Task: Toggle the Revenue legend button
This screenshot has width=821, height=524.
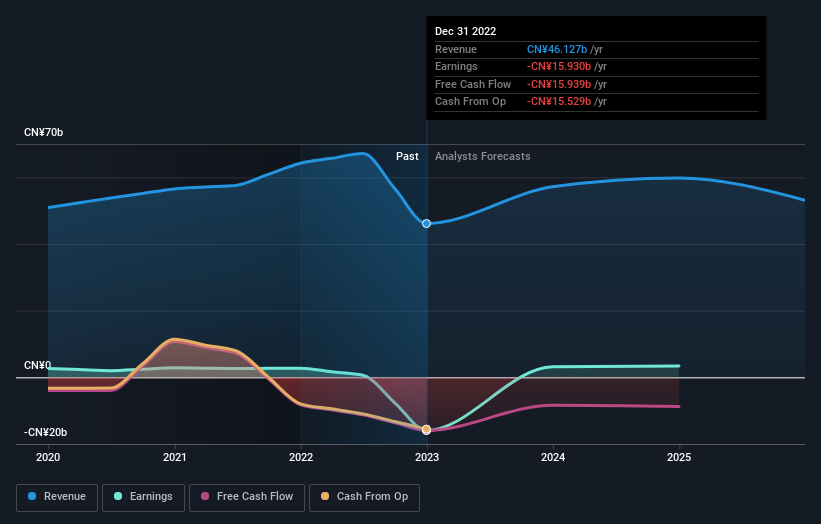Action: click(x=57, y=497)
